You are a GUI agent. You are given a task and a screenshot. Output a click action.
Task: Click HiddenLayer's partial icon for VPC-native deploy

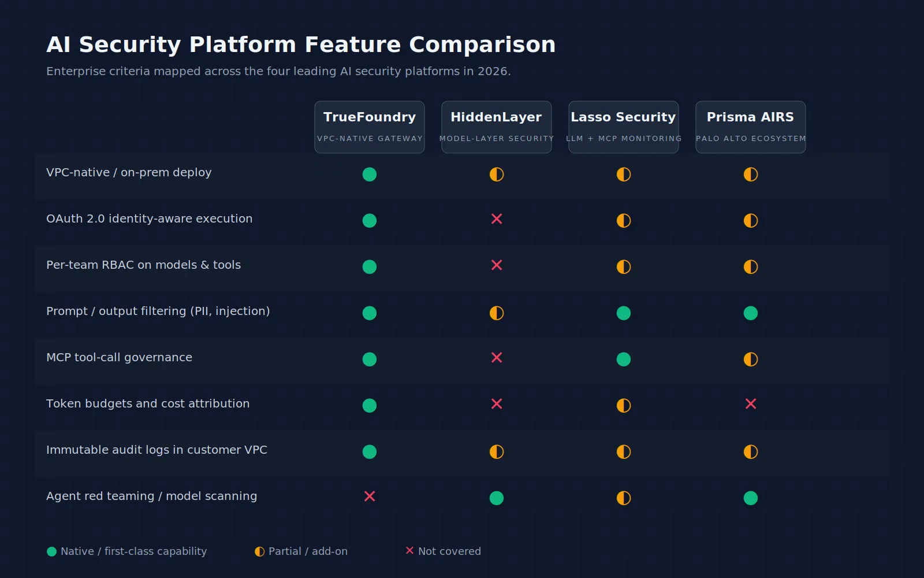pos(497,174)
